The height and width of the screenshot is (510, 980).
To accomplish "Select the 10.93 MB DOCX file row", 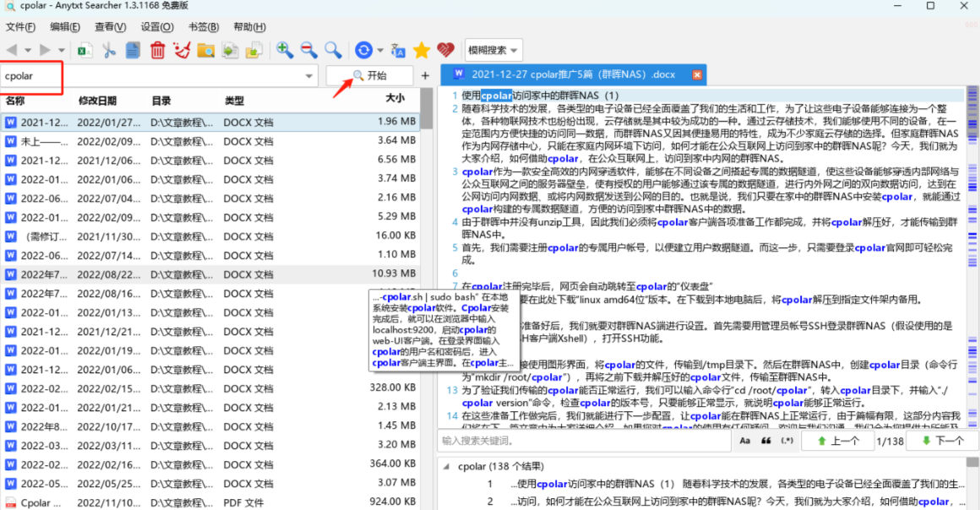I will (x=210, y=274).
